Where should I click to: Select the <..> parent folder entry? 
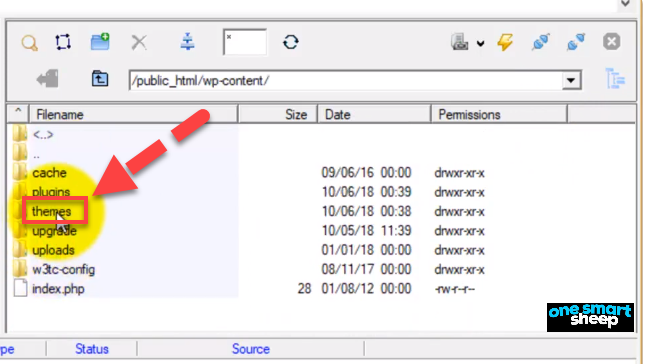pyautogui.click(x=43, y=135)
